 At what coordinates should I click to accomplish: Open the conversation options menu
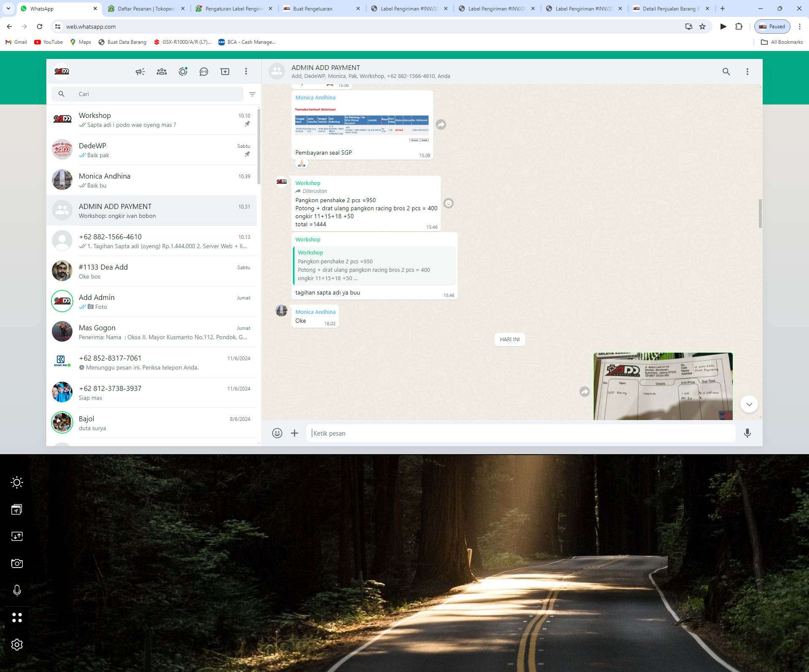(x=747, y=72)
